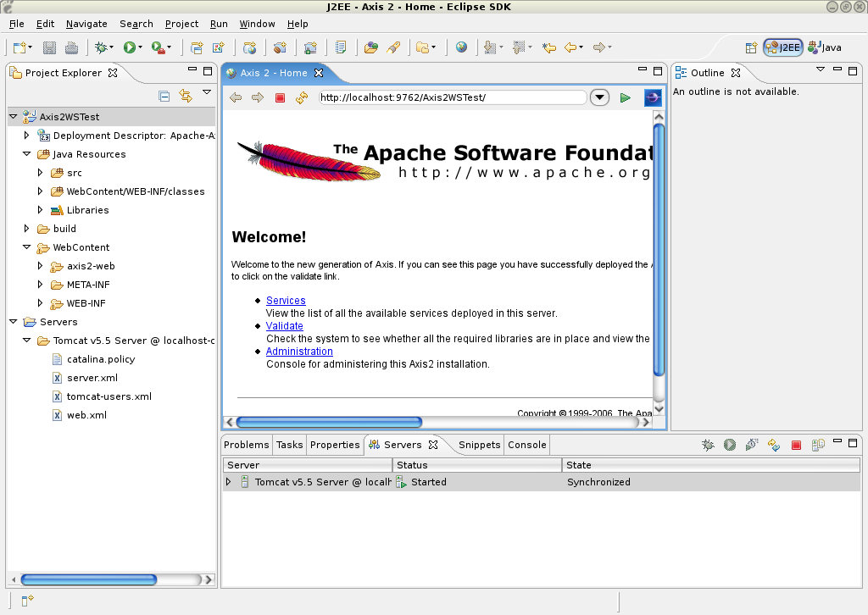Viewport: 868px width, 615px height.
Task: Click the Open Type toolbar icon
Action: pos(370,47)
